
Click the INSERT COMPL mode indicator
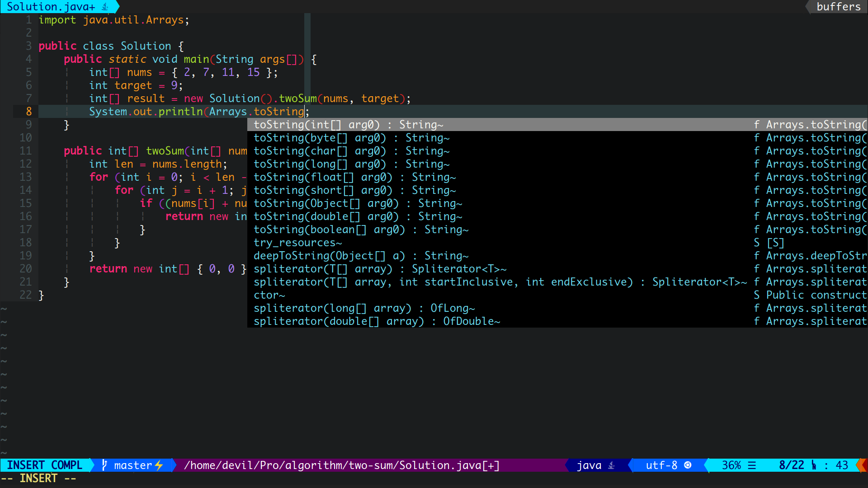point(44,465)
